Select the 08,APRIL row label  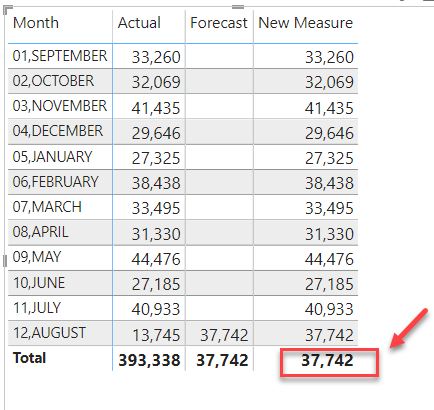(x=40, y=232)
